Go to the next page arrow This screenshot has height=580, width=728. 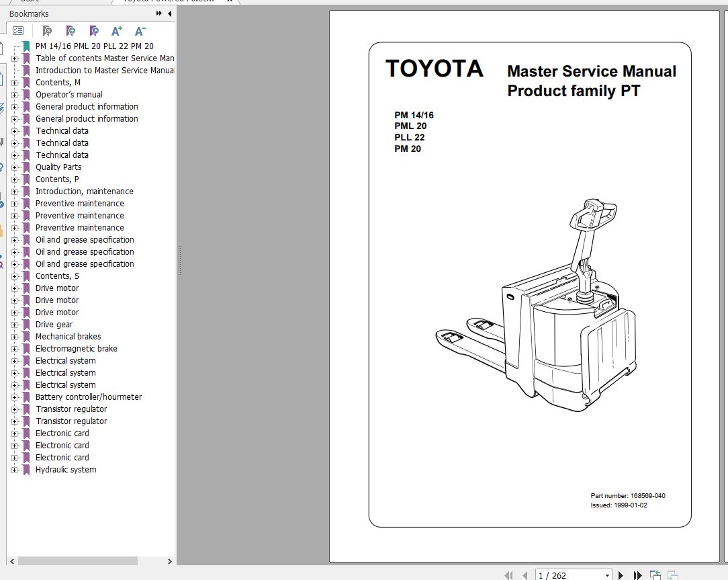[621, 575]
